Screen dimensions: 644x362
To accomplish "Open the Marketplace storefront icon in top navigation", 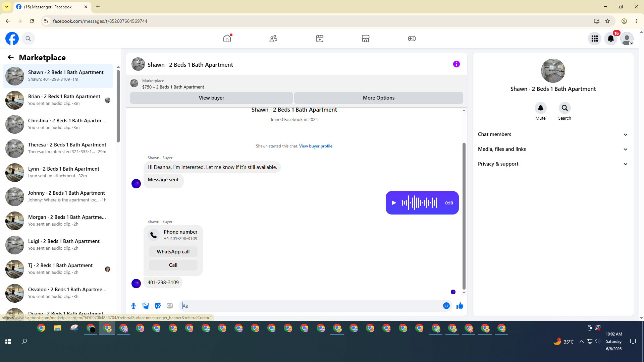I will point(366,39).
